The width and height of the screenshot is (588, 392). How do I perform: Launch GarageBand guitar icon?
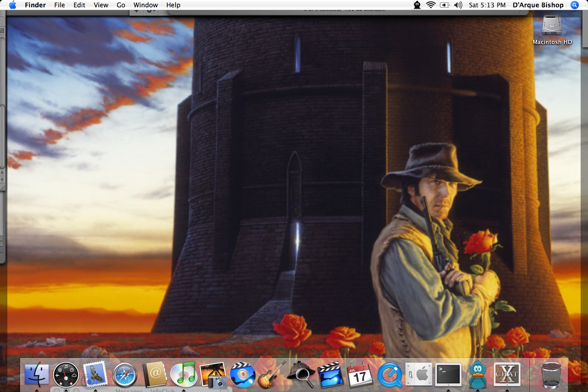[x=272, y=375]
